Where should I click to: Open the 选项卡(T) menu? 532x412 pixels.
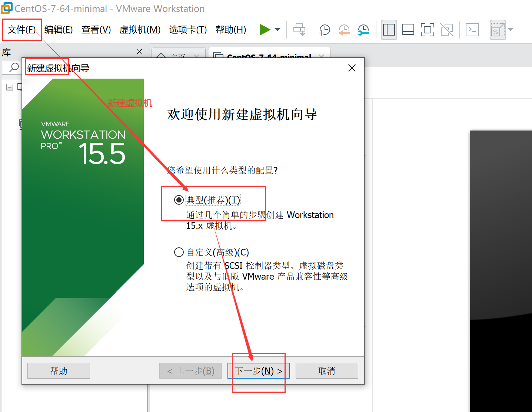(x=188, y=30)
